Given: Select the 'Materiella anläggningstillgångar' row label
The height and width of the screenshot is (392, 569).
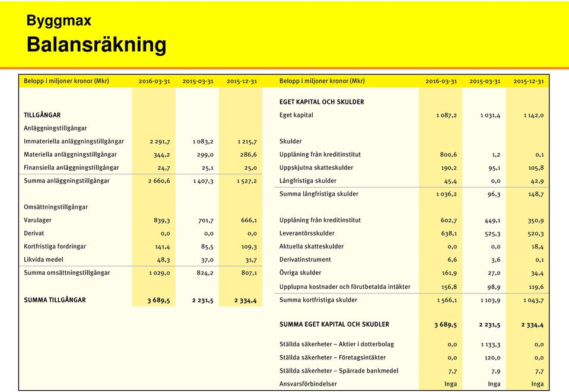Looking at the screenshot, I should click(x=70, y=154).
